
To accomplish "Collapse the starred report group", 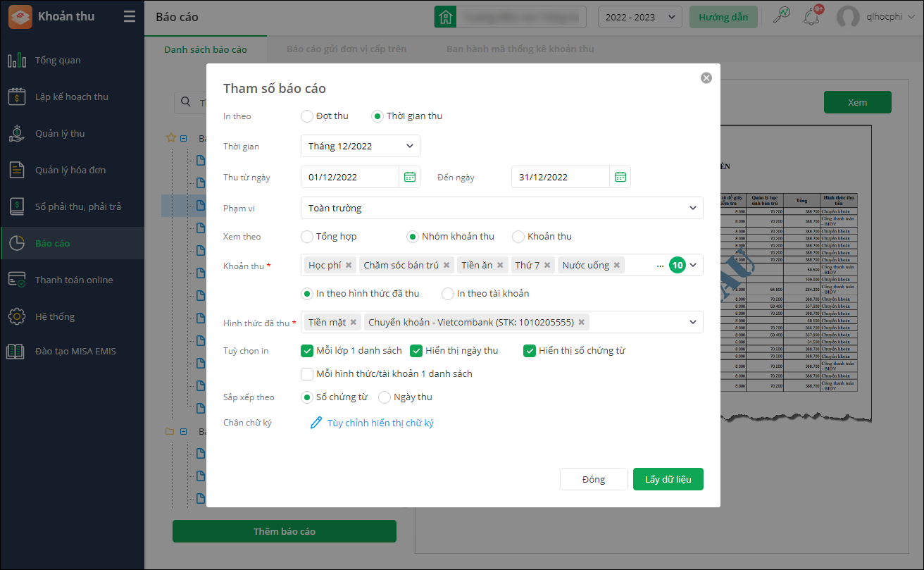I will 183,139.
